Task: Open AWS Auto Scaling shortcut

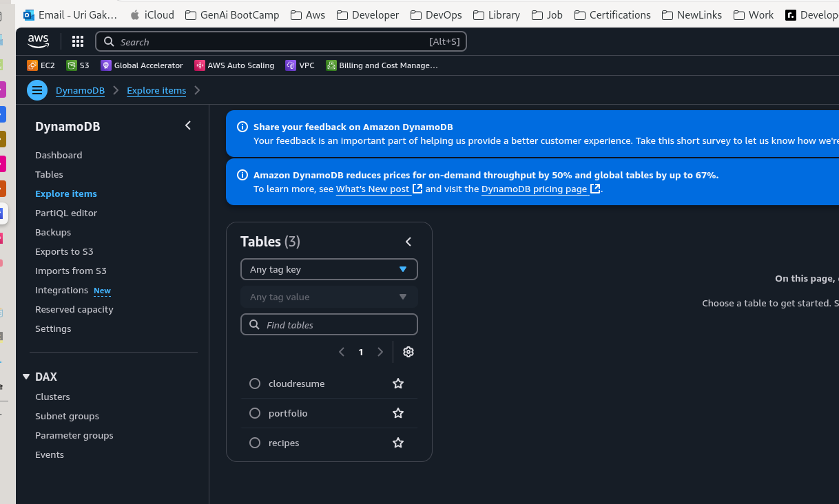Action: 234,65
